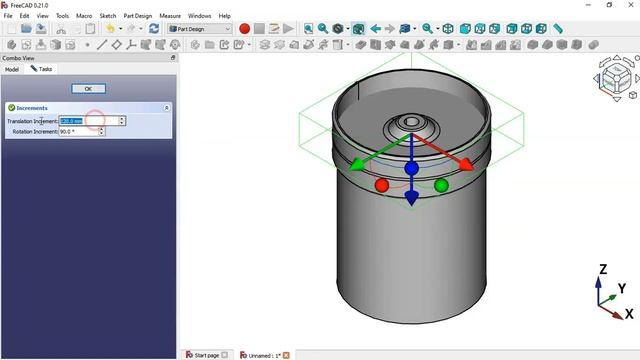Screen dimensions: 640x360
Task: Select the Boolean operation tool
Action: (x=593, y=44)
